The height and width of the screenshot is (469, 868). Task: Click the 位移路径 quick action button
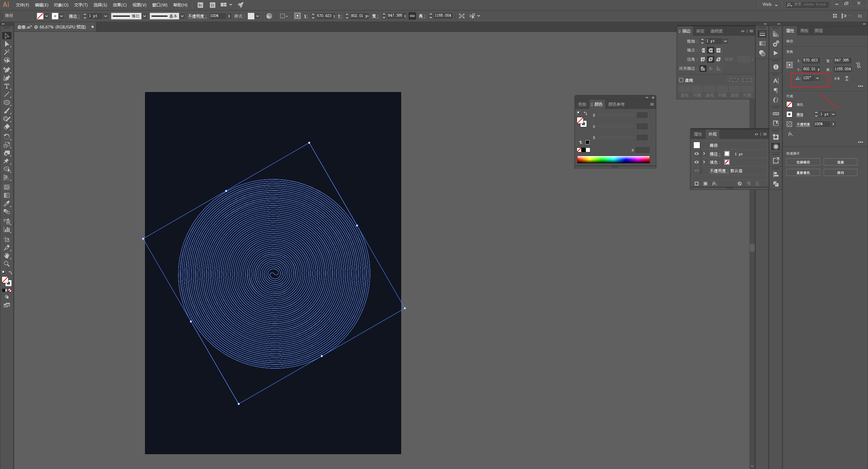(x=803, y=162)
